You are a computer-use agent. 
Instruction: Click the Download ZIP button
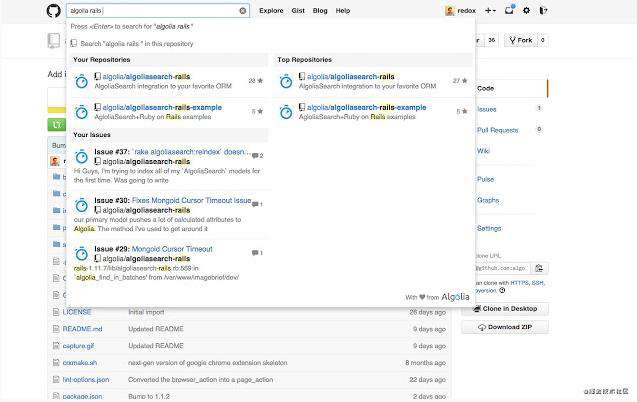(x=505, y=327)
